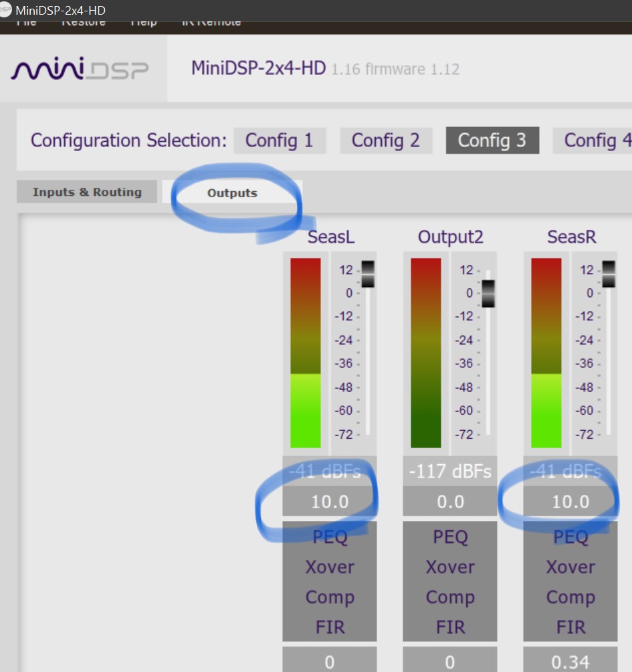This screenshot has height=672, width=632.
Task: Click the SeasR -41 dBFs level readout
Action: (570, 471)
